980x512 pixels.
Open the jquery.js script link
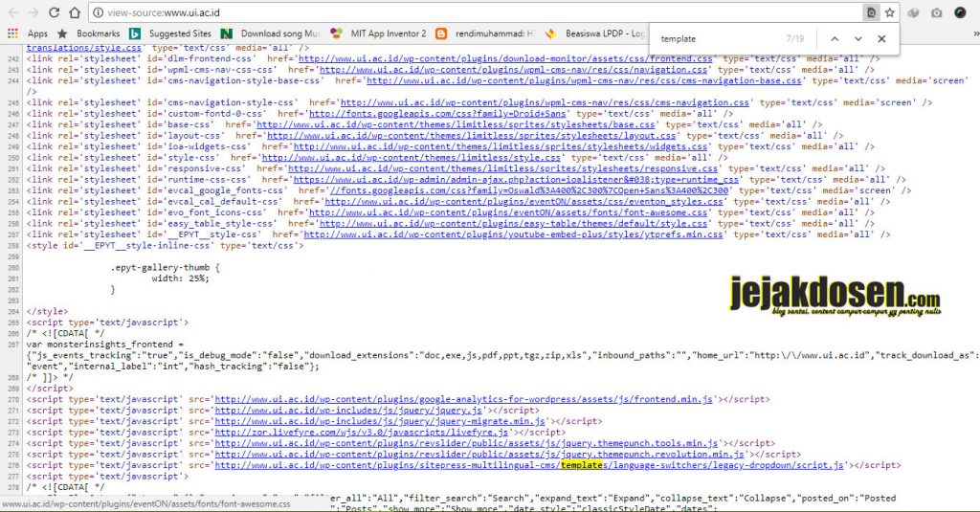(x=348, y=411)
